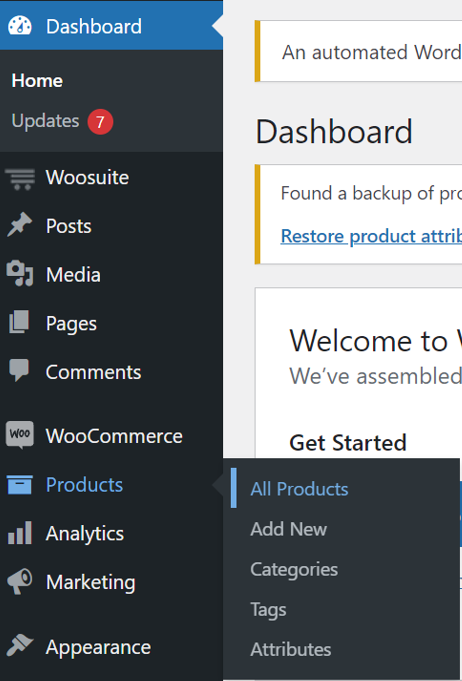Click the red 7 updates badge
The width and height of the screenshot is (462, 681).
click(100, 122)
